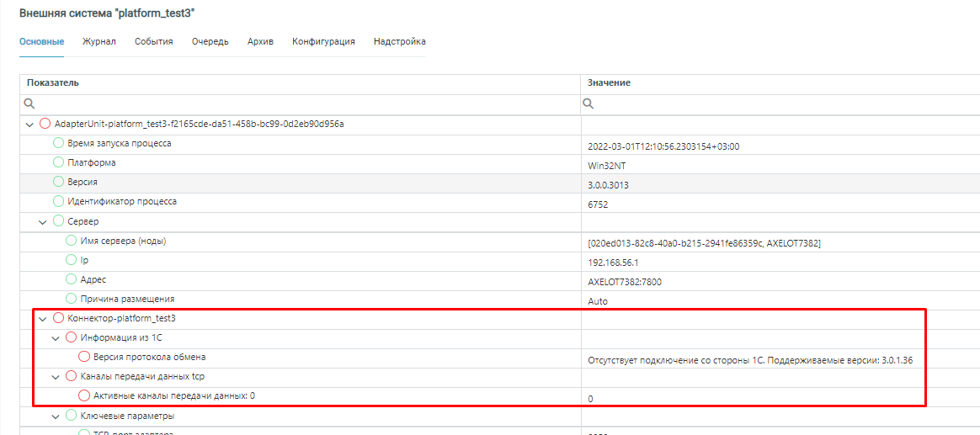The image size is (980, 435).
Task: Collapse the AdapterUnit-platform_test3 tree node
Action: point(30,125)
